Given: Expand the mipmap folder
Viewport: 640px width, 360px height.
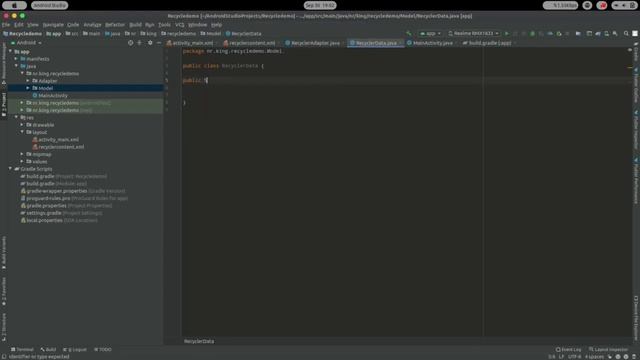Looking at the screenshot, I should click(x=22, y=154).
